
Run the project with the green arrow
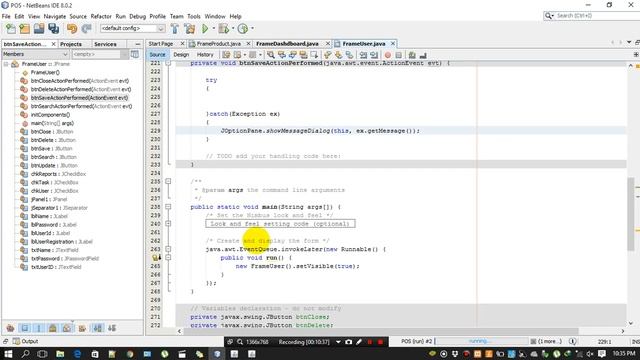point(205,29)
